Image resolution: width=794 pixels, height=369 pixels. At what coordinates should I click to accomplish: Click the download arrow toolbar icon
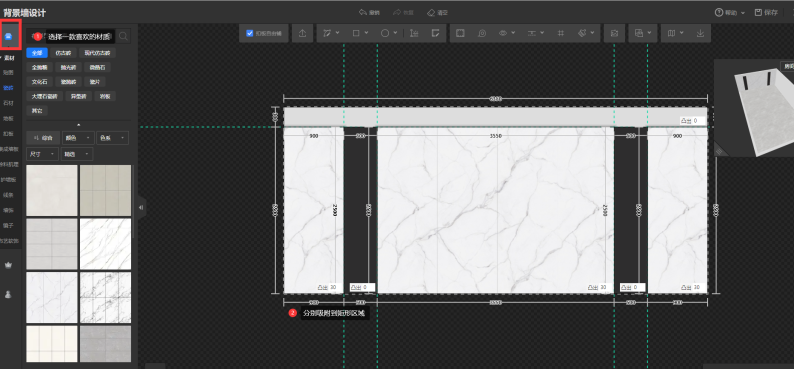[701, 33]
